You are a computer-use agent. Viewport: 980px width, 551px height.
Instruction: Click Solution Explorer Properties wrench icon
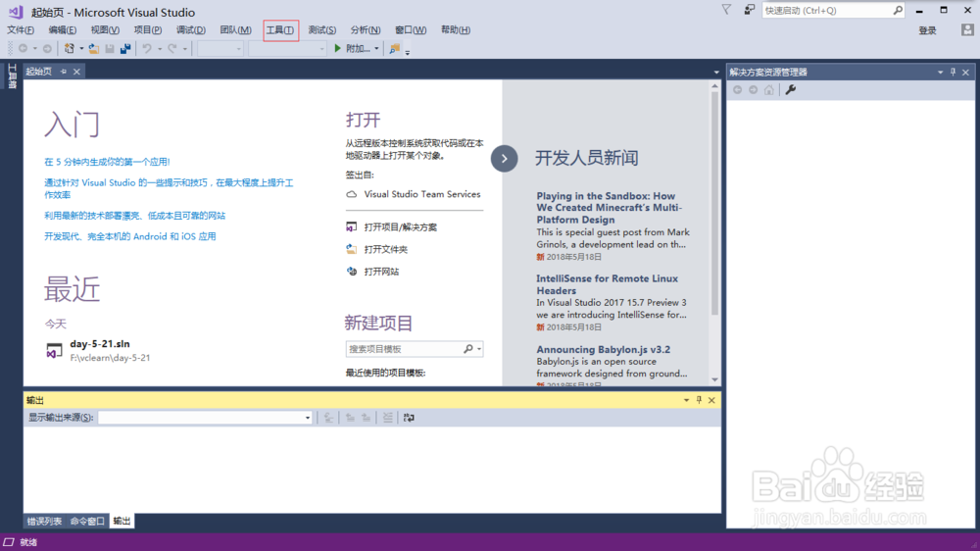(x=791, y=90)
